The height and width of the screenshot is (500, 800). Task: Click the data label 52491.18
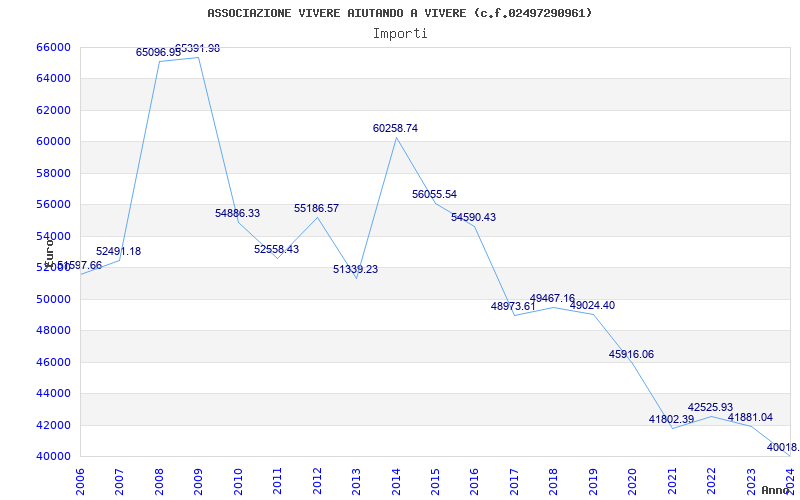click(118, 252)
